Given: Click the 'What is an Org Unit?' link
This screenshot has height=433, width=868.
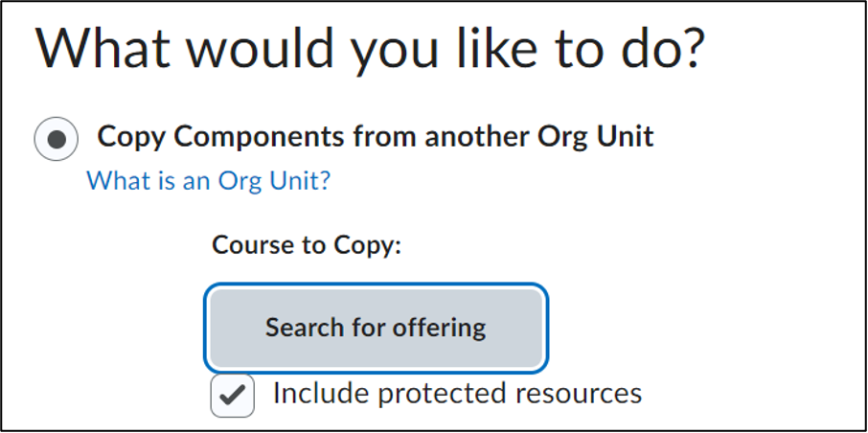Looking at the screenshot, I should click(x=208, y=181).
